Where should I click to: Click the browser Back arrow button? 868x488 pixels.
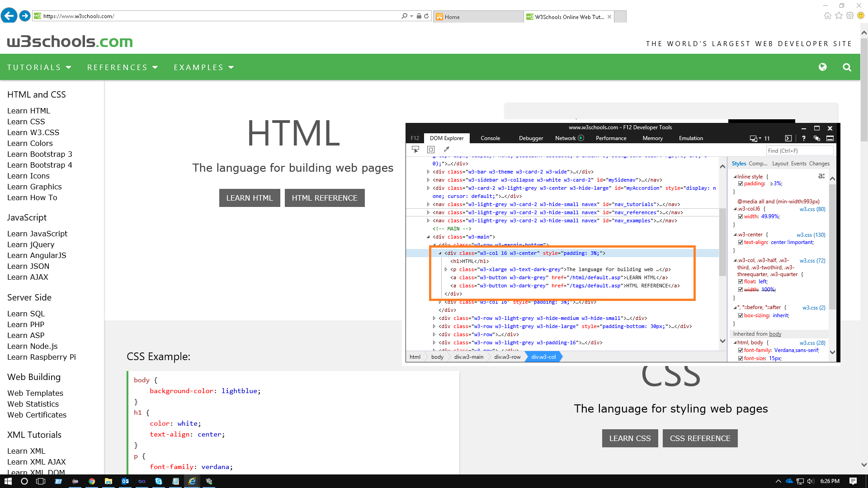(x=9, y=16)
